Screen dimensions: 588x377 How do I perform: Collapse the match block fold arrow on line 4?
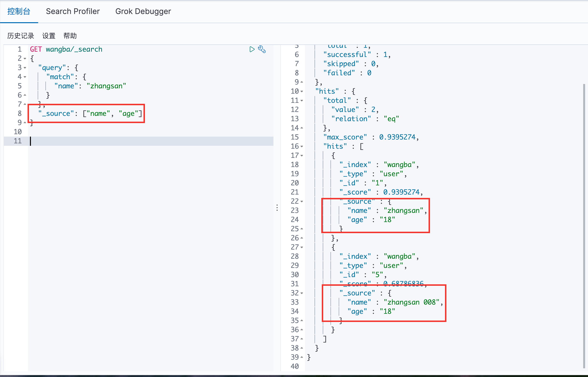[x=25, y=77]
